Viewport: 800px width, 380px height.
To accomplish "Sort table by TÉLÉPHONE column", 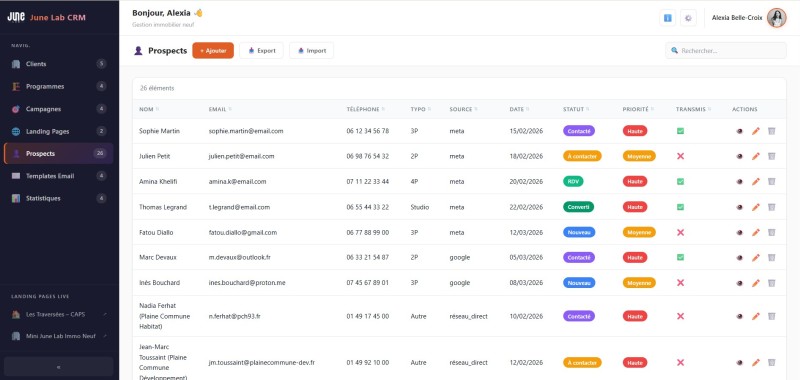I will pos(365,109).
